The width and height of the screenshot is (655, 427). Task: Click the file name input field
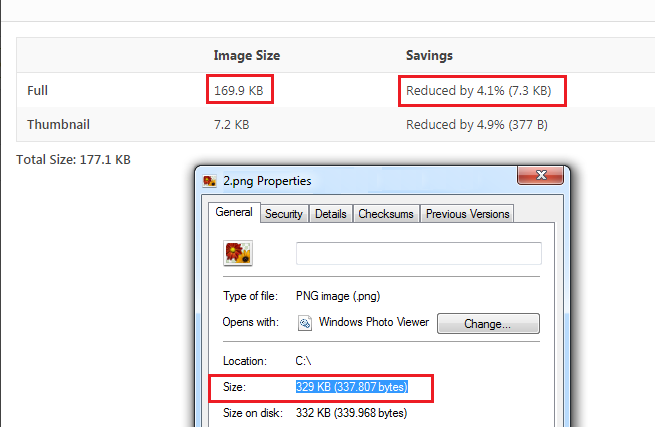419,253
